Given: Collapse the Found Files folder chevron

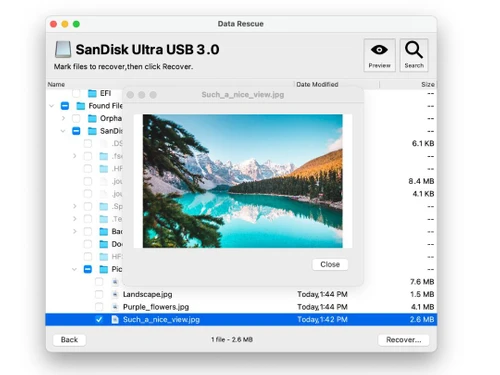Looking at the screenshot, I should [51, 106].
